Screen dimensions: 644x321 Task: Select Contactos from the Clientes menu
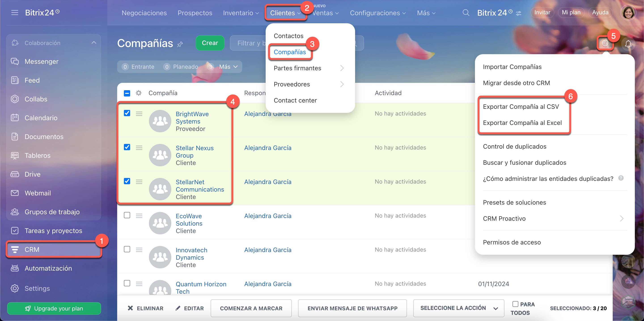pos(288,36)
